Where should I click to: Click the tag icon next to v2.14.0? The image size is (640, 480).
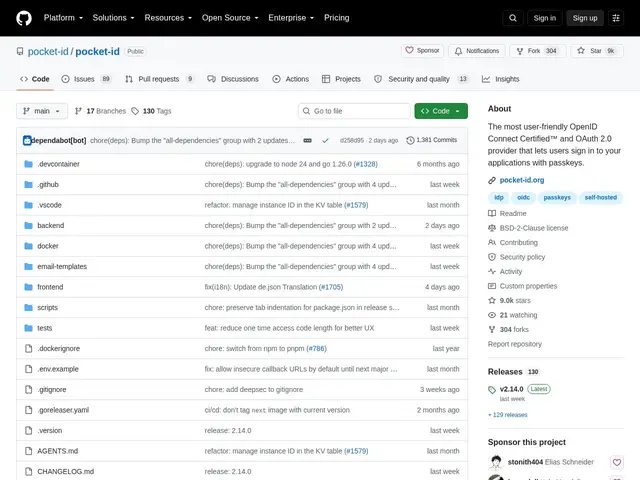click(x=492, y=390)
